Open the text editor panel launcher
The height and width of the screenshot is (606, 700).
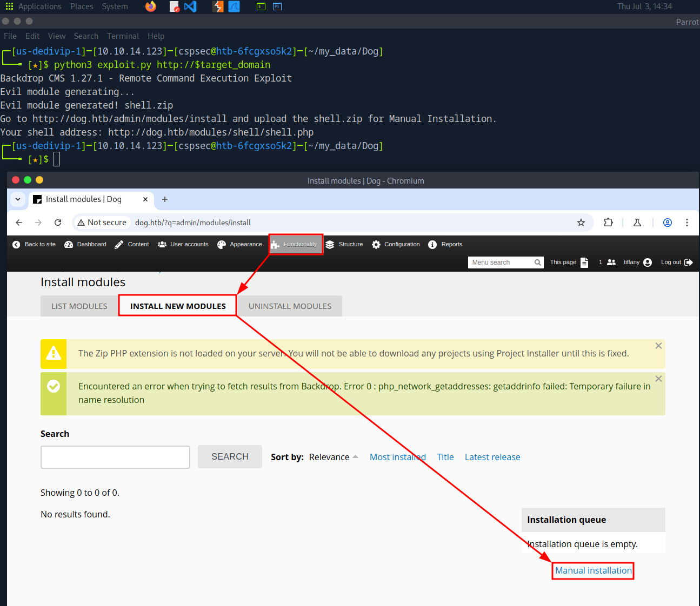[x=174, y=6]
